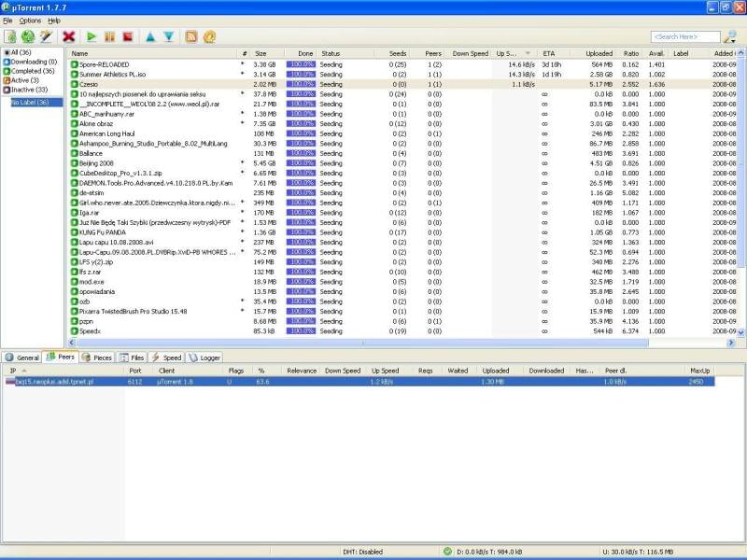Select No Label (36) sidebar item
Screen dimensions: 747x560
click(36, 102)
